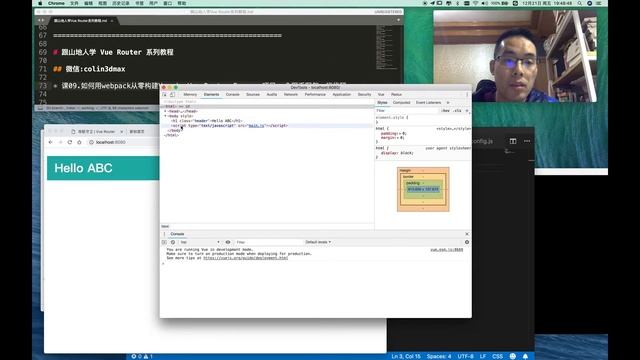The height and width of the screenshot is (360, 640).
Task: Open the split editor icon in VS Code
Action: click(x=513, y=141)
